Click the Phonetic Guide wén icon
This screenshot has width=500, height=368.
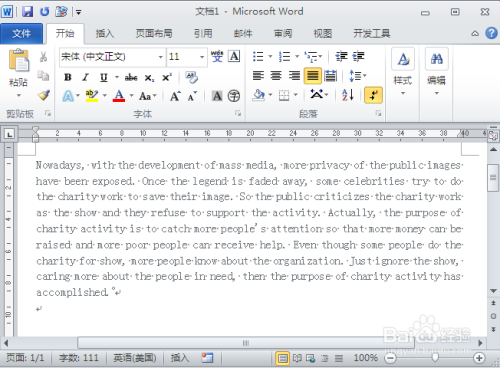coord(217,56)
